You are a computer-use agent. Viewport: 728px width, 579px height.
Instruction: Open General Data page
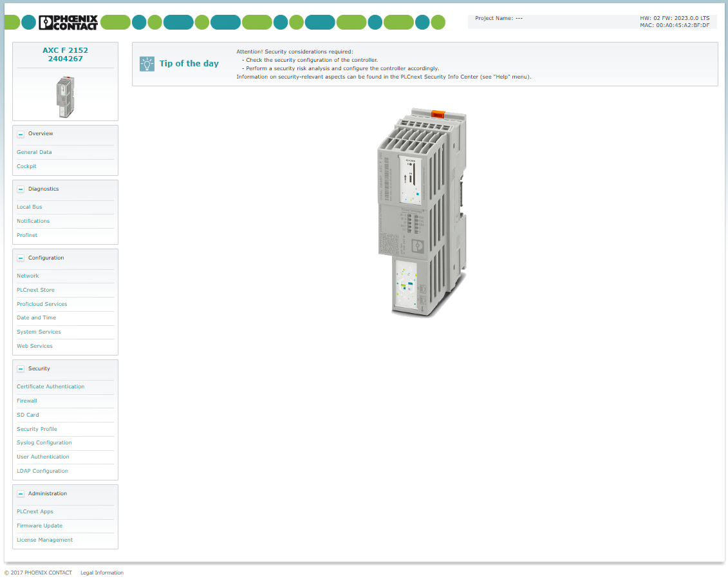(x=34, y=152)
